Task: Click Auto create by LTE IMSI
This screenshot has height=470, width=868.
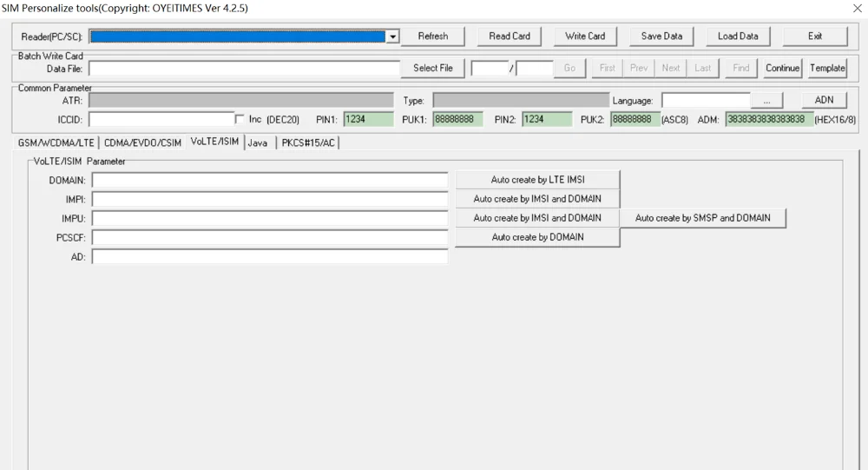Action: coord(537,180)
